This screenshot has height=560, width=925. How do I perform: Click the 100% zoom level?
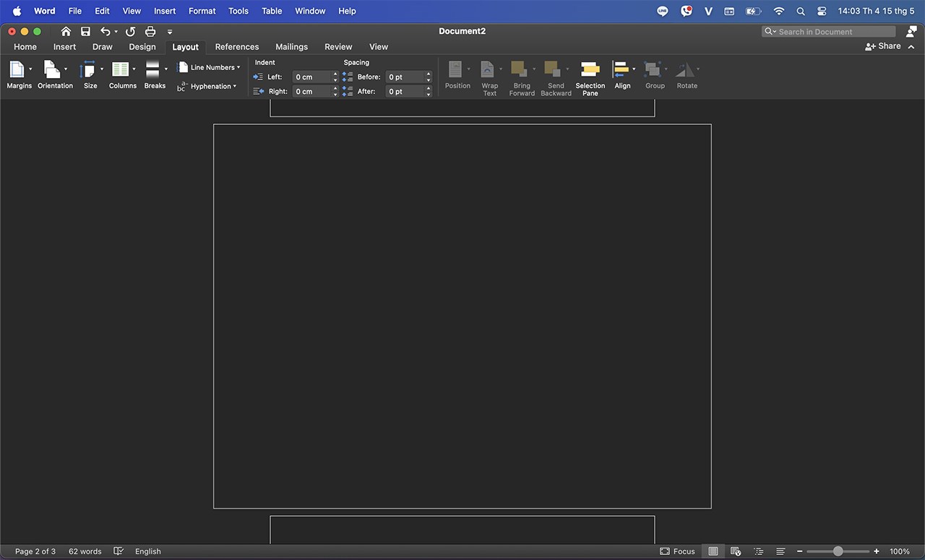coord(900,551)
